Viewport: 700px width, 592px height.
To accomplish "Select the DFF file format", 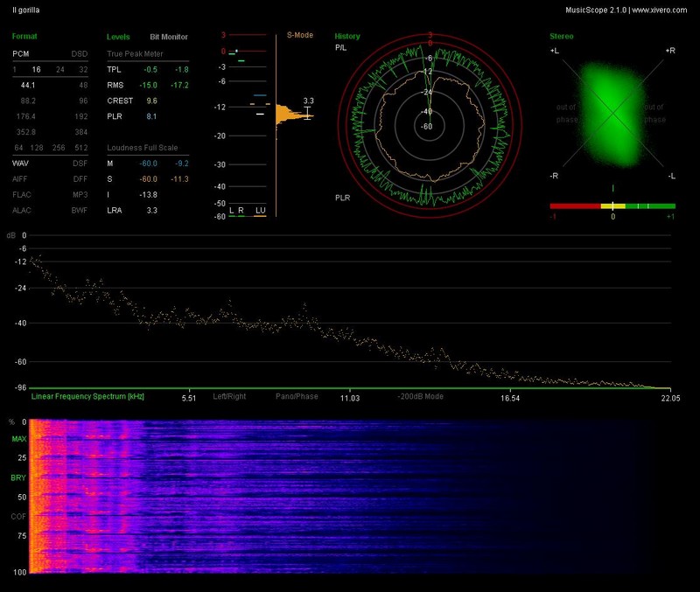I will tap(80, 179).
